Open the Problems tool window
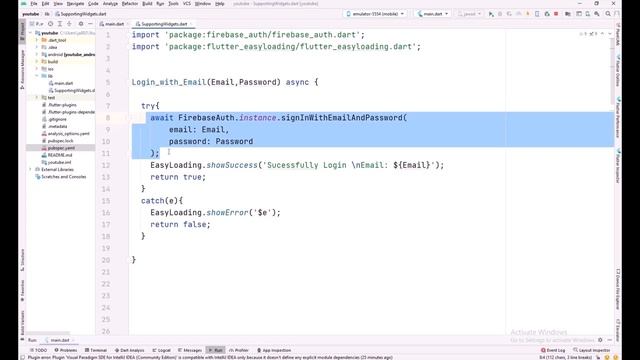This screenshot has height=360, width=640. click(66, 350)
